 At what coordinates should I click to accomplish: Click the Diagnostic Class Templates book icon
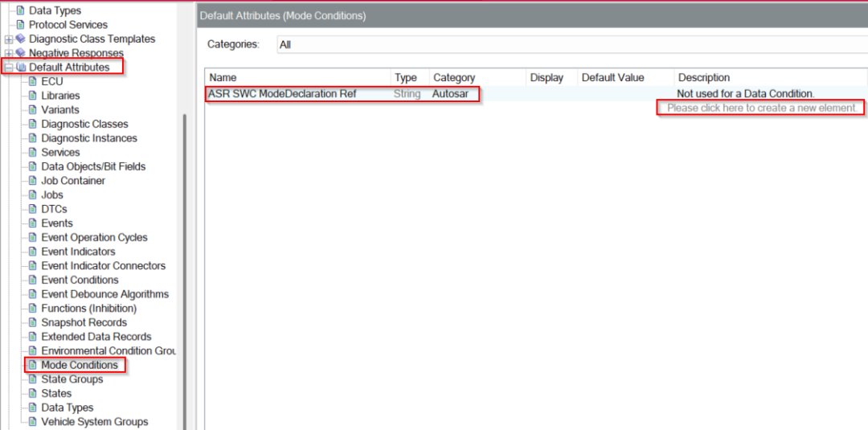[x=20, y=39]
